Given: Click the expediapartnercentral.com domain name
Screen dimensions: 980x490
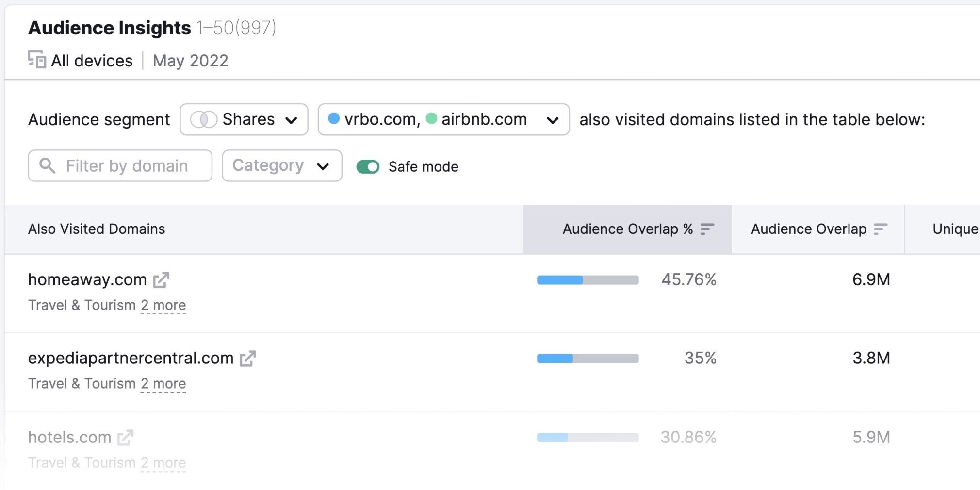Looking at the screenshot, I should pos(131,358).
